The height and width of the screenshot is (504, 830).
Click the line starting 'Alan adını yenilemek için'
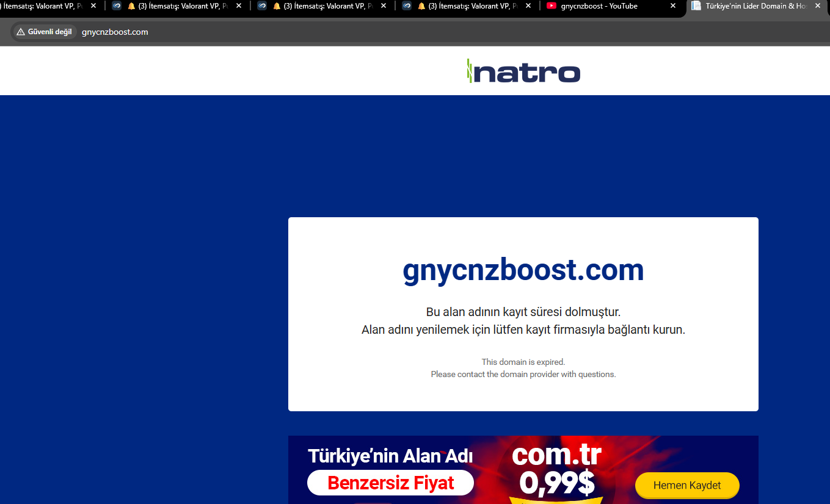click(x=523, y=329)
